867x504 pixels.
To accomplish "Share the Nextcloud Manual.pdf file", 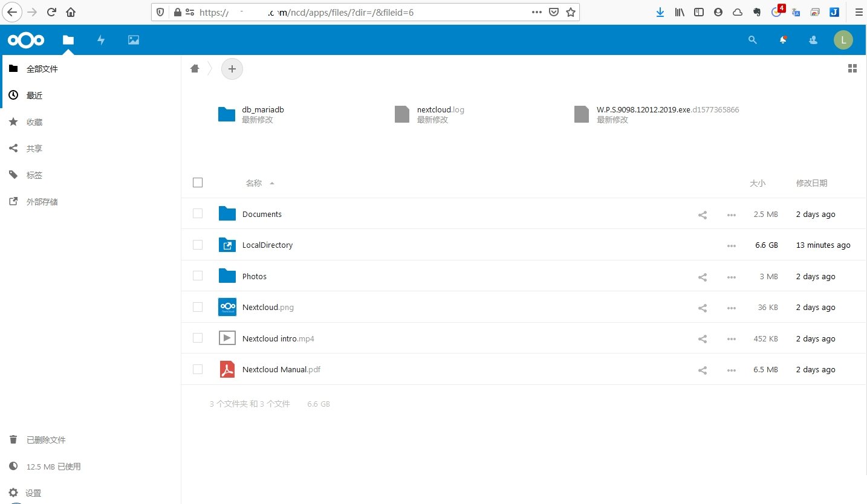I will pyautogui.click(x=703, y=370).
